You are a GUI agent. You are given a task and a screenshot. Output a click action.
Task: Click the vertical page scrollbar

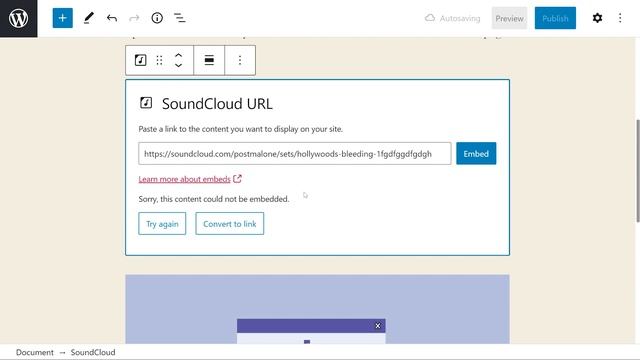coord(638,171)
